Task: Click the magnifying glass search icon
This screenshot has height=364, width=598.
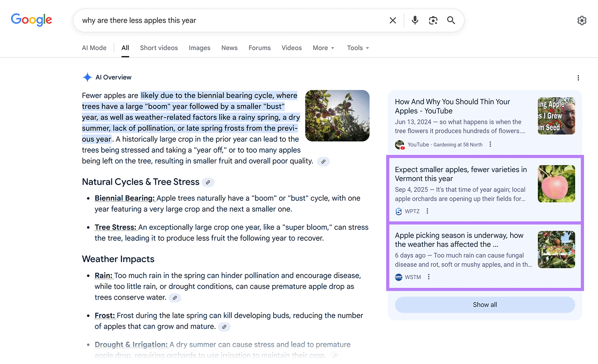Action: coord(451,21)
